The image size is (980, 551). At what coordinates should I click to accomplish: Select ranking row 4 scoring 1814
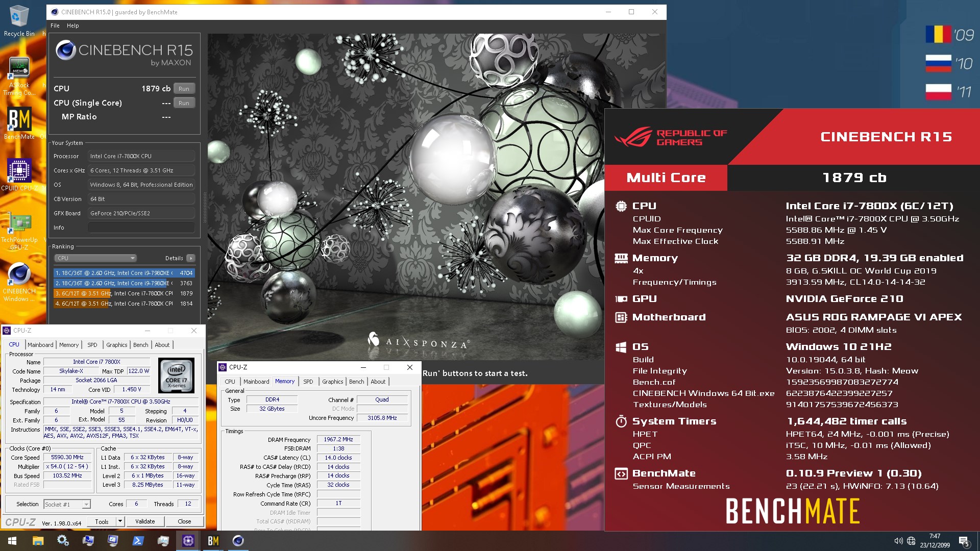pyautogui.click(x=124, y=304)
